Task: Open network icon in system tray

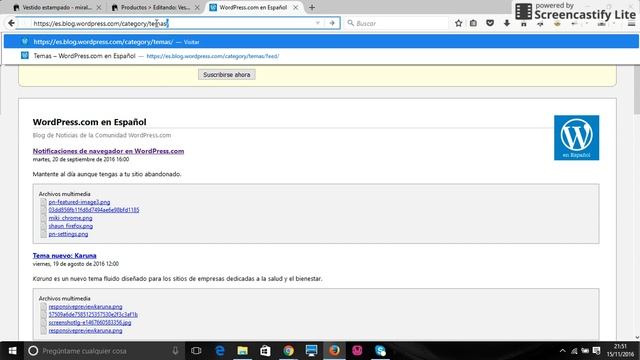Action: click(574, 351)
